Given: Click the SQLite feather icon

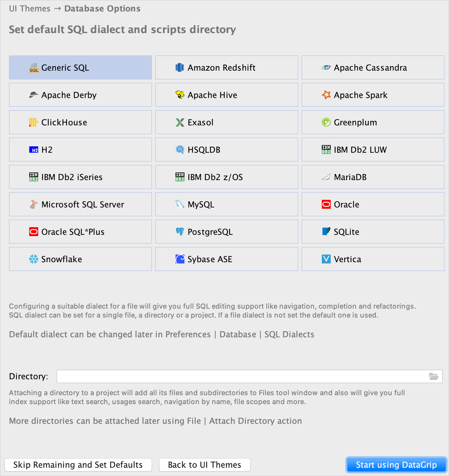Looking at the screenshot, I should [326, 232].
